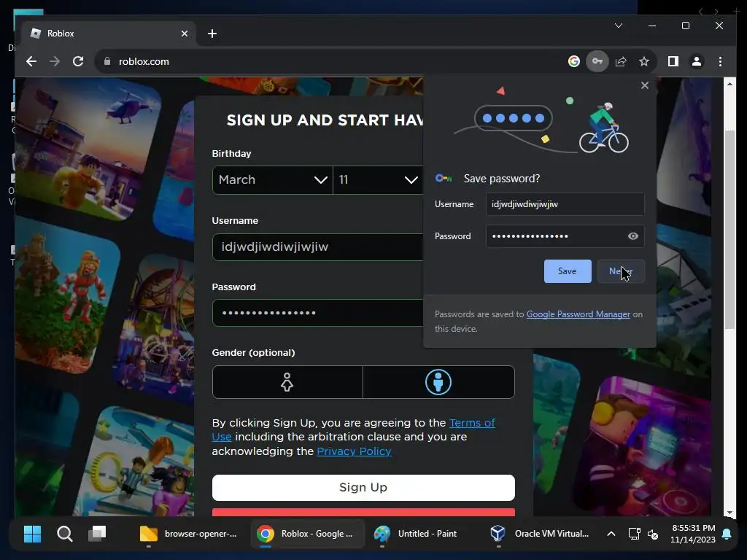The height and width of the screenshot is (560, 747).
Task: Open the browser side panel
Action: 673,61
